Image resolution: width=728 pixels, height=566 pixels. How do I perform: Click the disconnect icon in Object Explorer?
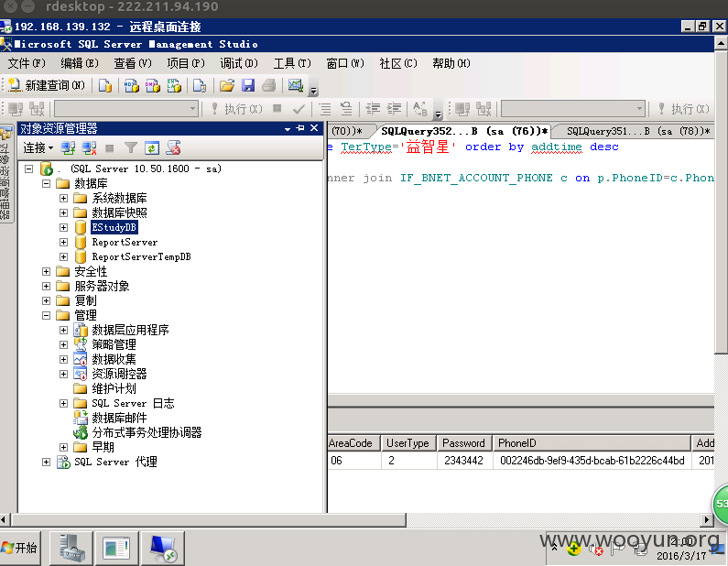[89, 148]
